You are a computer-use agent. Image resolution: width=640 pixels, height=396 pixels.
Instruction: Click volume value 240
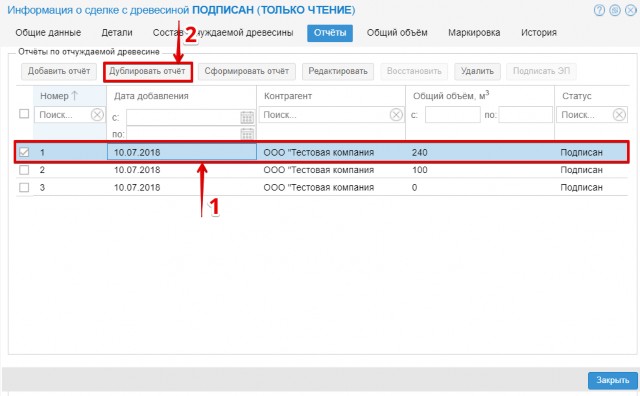click(x=420, y=152)
